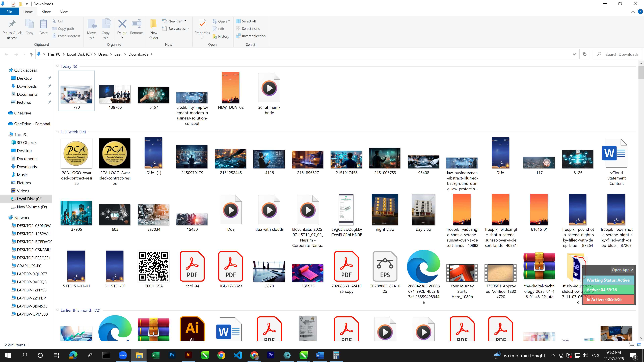Open the Help question mark icon
Viewport: 644px width, 362px height.
click(640, 12)
